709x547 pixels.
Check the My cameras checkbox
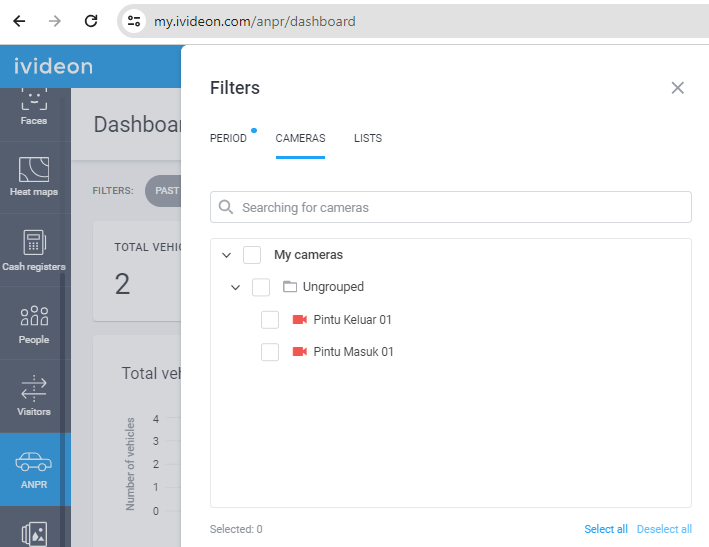[x=252, y=255]
